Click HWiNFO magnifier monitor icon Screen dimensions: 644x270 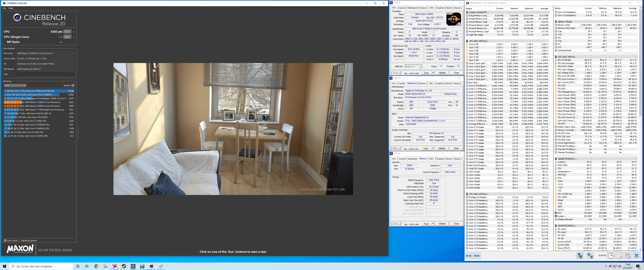(580, 256)
